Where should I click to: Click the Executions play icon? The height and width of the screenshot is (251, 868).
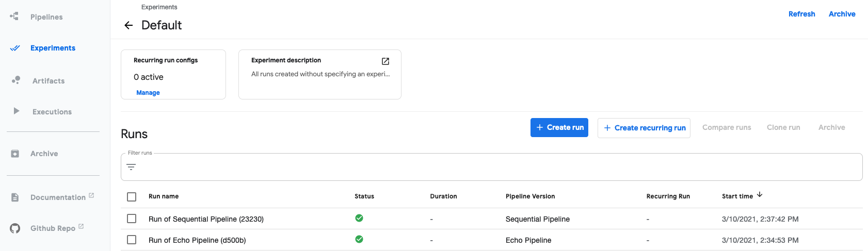17,111
